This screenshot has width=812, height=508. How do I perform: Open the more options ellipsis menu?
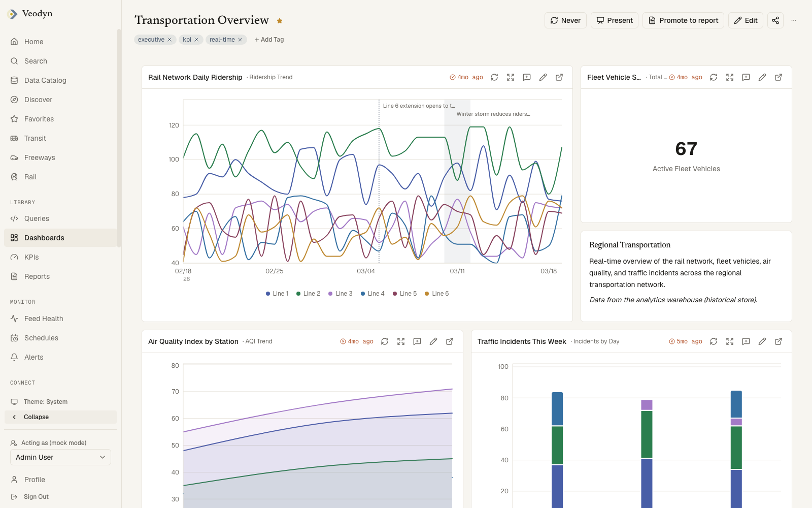pyautogui.click(x=794, y=20)
